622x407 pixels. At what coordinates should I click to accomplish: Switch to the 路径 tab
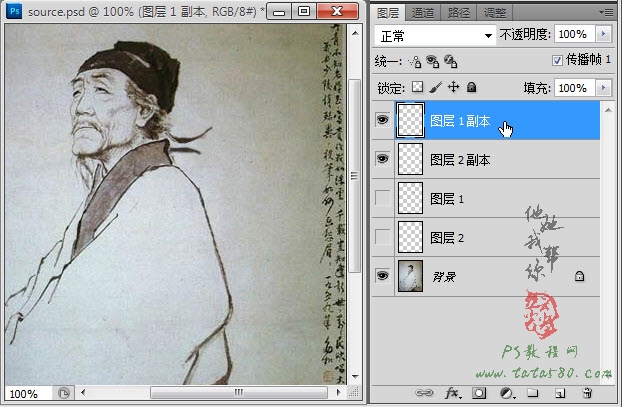coord(459,13)
